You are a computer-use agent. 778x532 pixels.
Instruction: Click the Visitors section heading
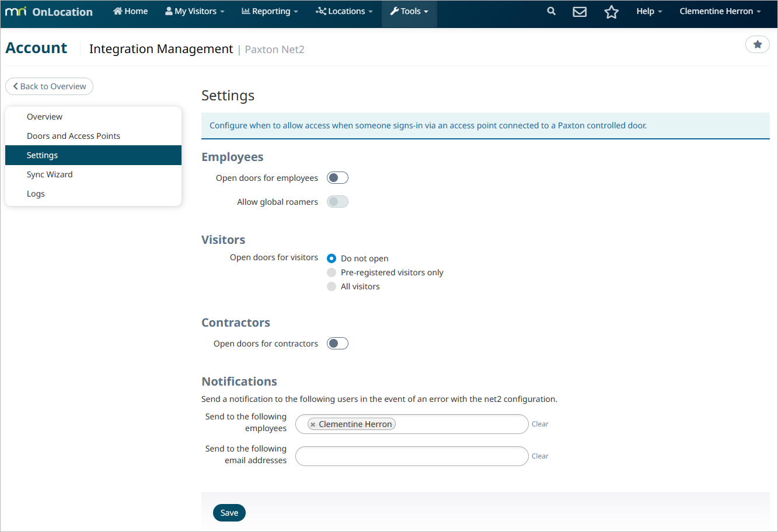coord(223,240)
